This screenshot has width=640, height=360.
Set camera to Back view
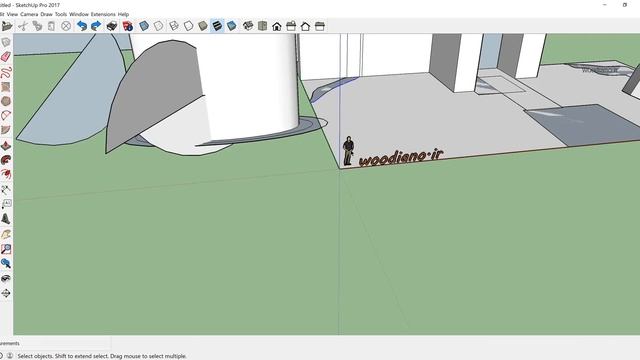[305, 26]
